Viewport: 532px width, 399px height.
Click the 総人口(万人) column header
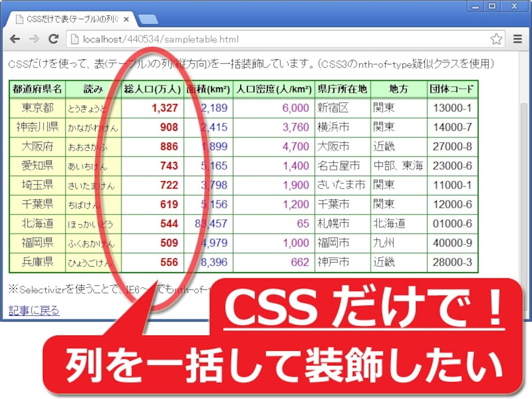153,89
